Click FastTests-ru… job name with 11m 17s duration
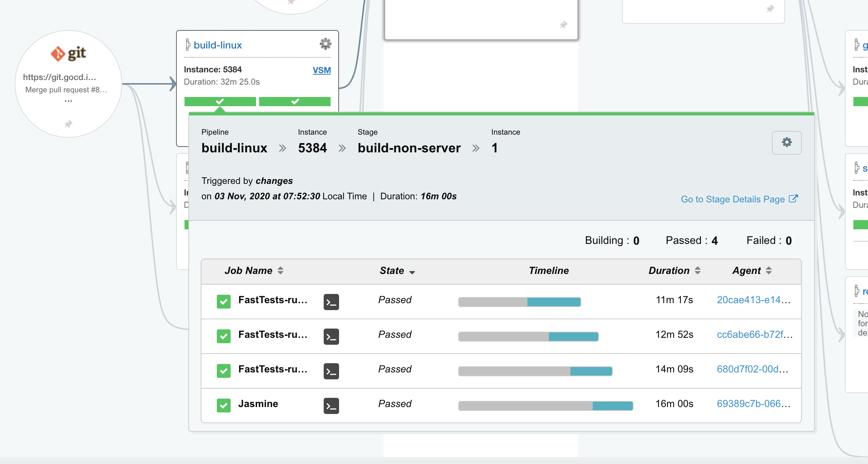 pyautogui.click(x=273, y=300)
